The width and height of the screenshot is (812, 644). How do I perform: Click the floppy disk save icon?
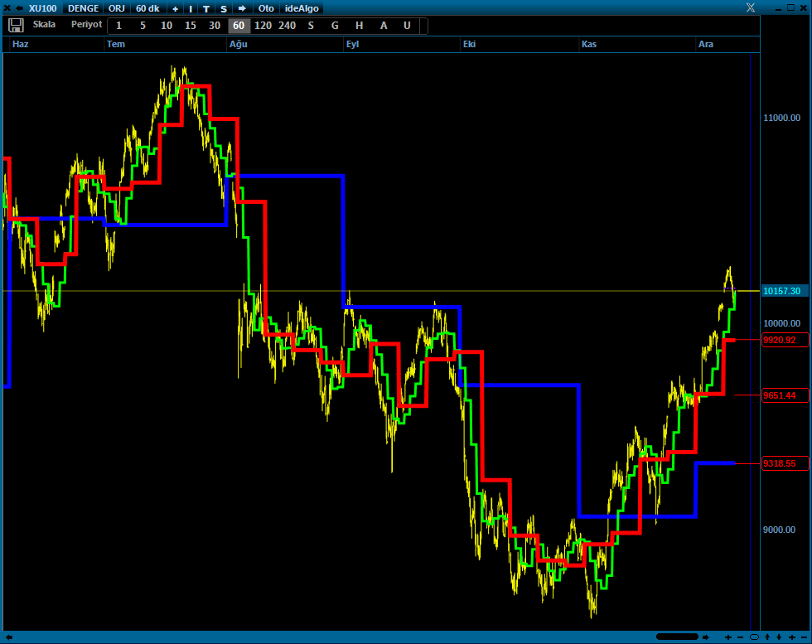[16, 26]
